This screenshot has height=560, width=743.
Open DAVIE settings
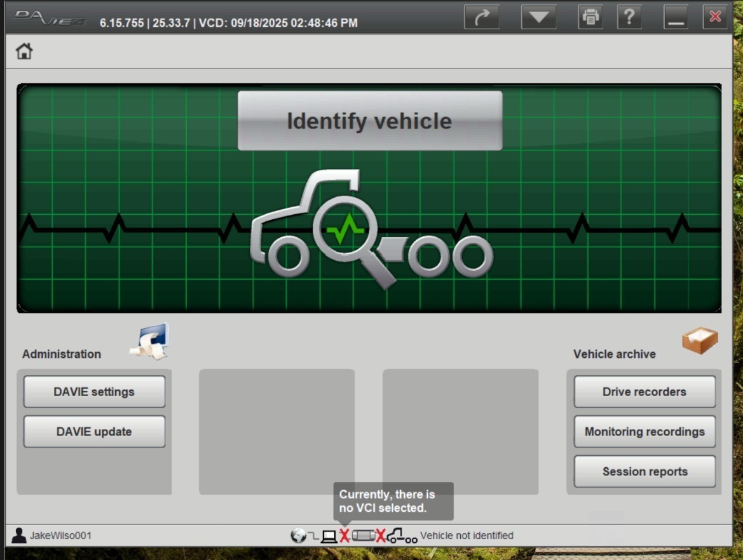pyautogui.click(x=94, y=392)
